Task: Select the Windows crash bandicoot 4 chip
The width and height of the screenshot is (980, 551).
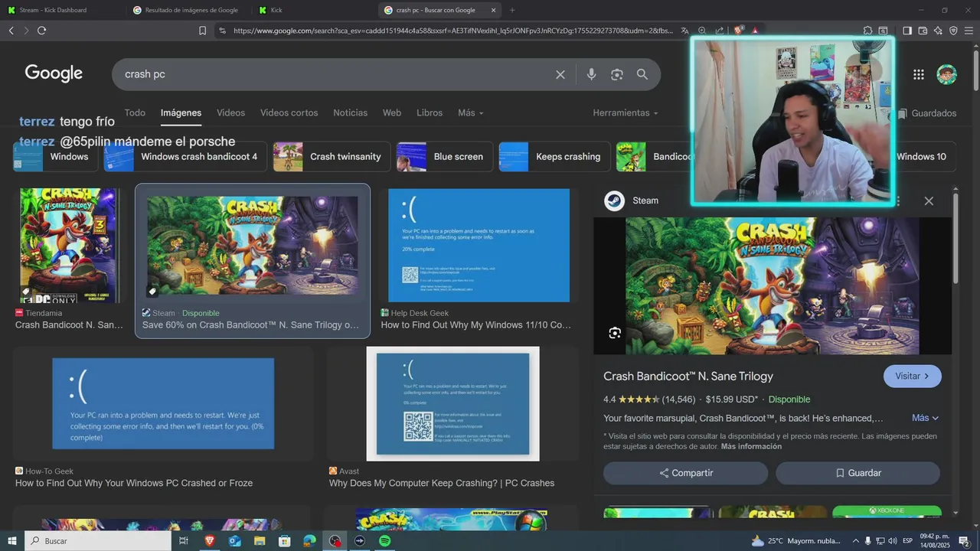Action: (x=185, y=157)
